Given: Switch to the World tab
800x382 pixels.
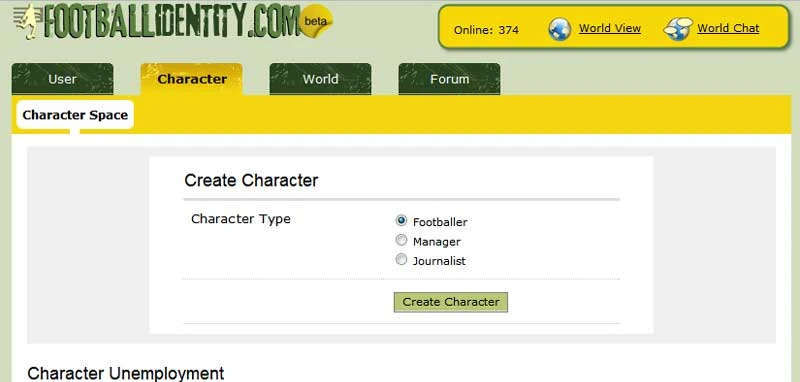Looking at the screenshot, I should click(320, 79).
